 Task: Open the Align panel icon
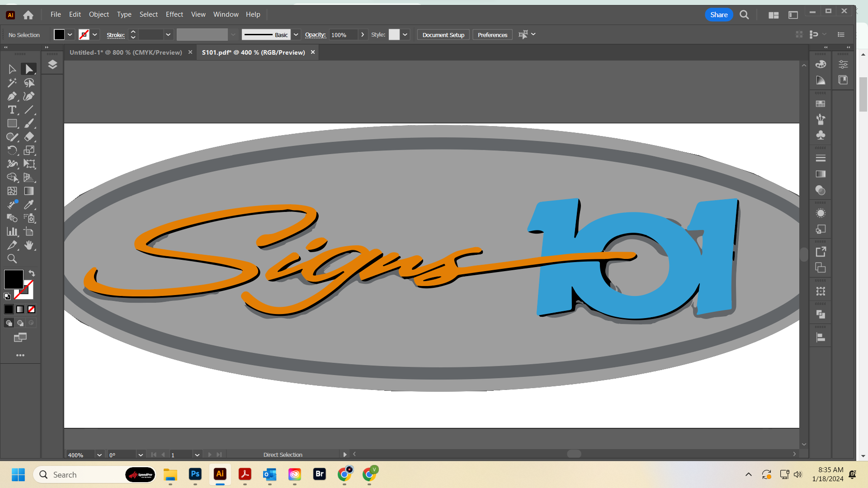click(x=821, y=338)
